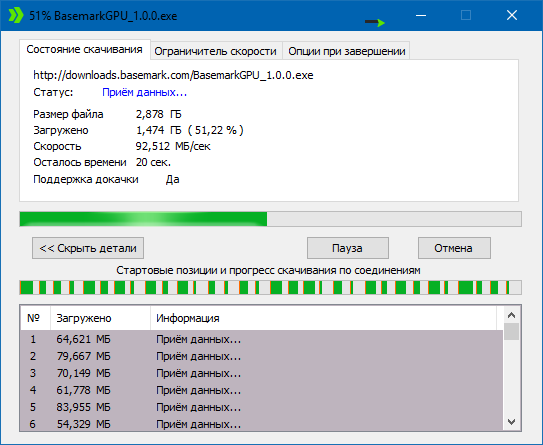Open the Опции при завершении tab

[x=347, y=51]
